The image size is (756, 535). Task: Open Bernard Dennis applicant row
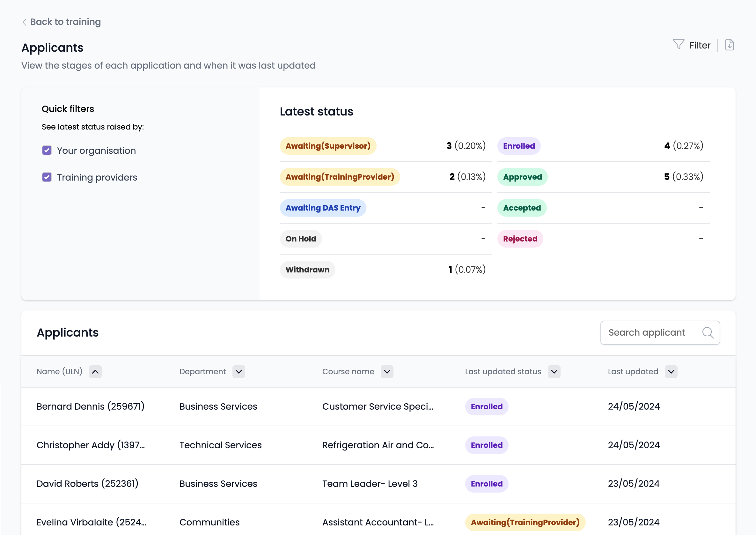pyautogui.click(x=91, y=406)
